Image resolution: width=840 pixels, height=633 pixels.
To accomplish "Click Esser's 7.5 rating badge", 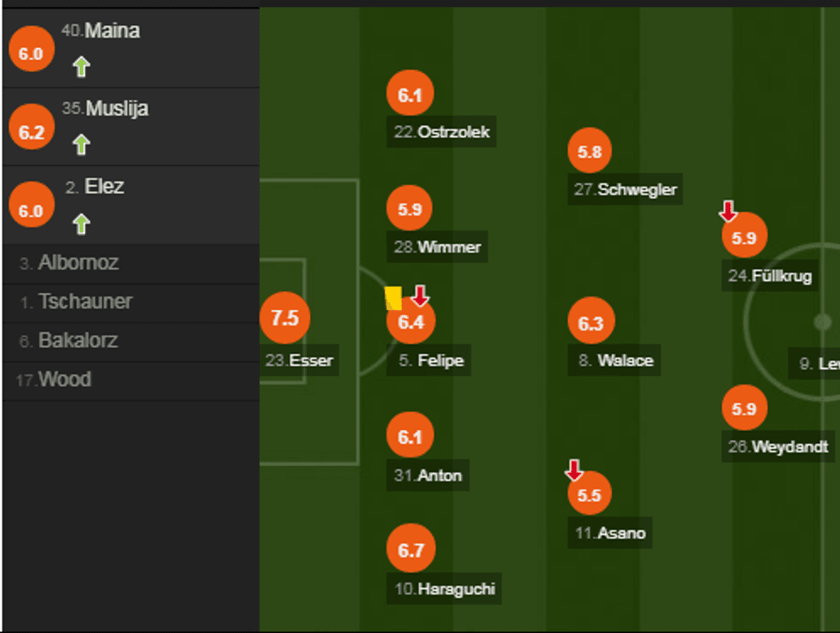I will coord(285,318).
